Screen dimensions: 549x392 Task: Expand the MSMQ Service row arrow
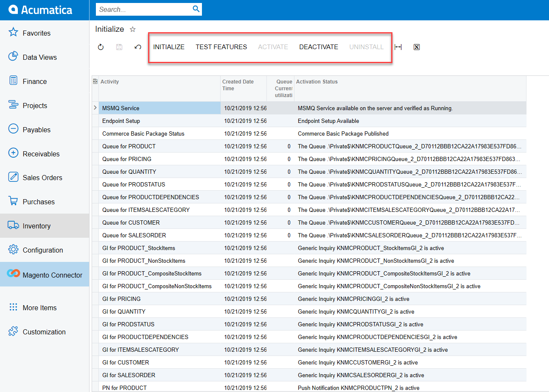tap(95, 108)
